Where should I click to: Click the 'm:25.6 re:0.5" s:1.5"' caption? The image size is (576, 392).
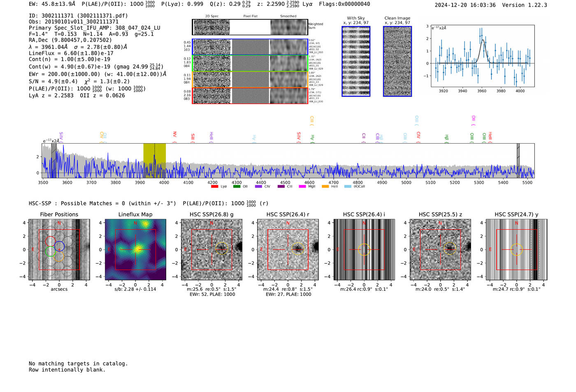click(211, 289)
